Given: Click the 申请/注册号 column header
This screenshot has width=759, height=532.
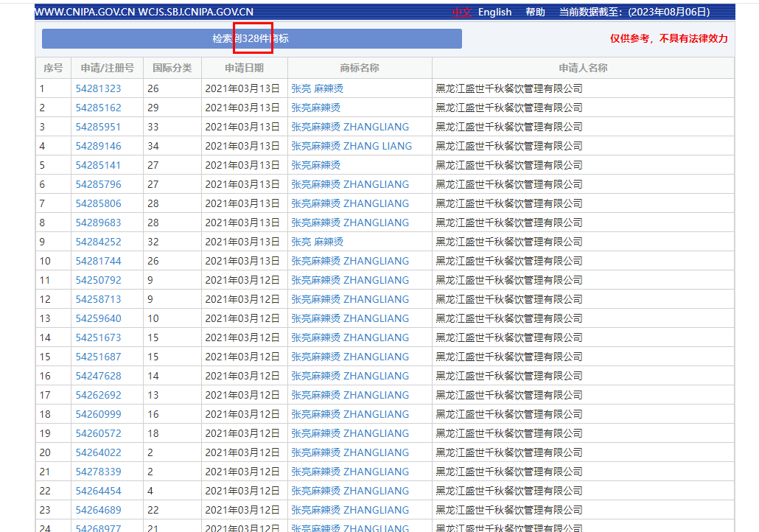Looking at the screenshot, I should [108, 69].
